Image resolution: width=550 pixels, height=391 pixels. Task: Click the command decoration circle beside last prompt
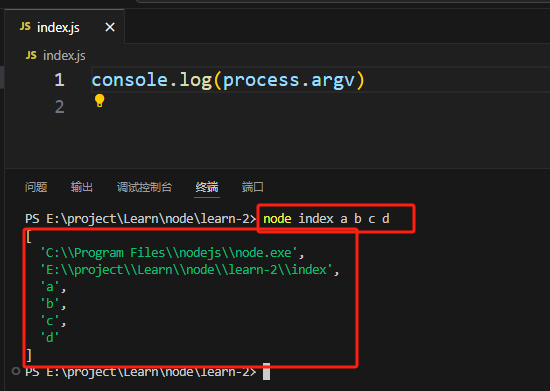pos(15,371)
